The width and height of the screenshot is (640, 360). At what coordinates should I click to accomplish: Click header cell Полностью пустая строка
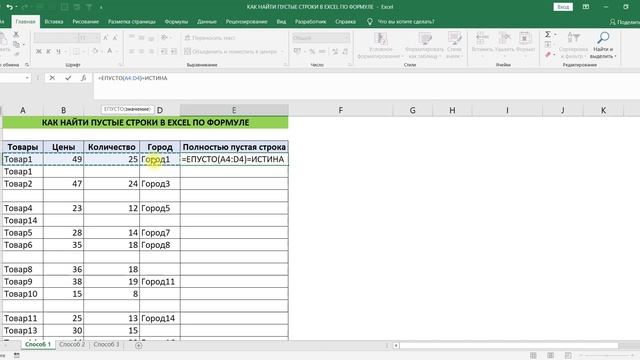pyautogui.click(x=234, y=147)
